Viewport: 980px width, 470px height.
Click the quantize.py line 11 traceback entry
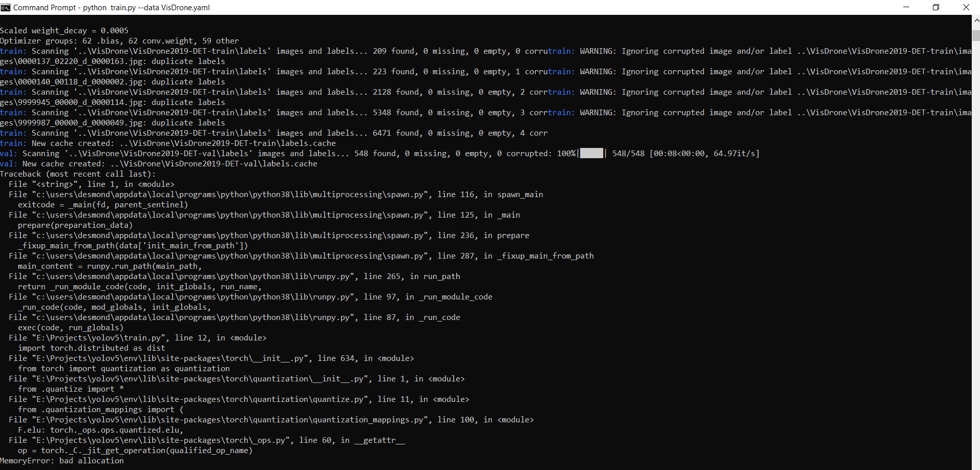(x=238, y=399)
